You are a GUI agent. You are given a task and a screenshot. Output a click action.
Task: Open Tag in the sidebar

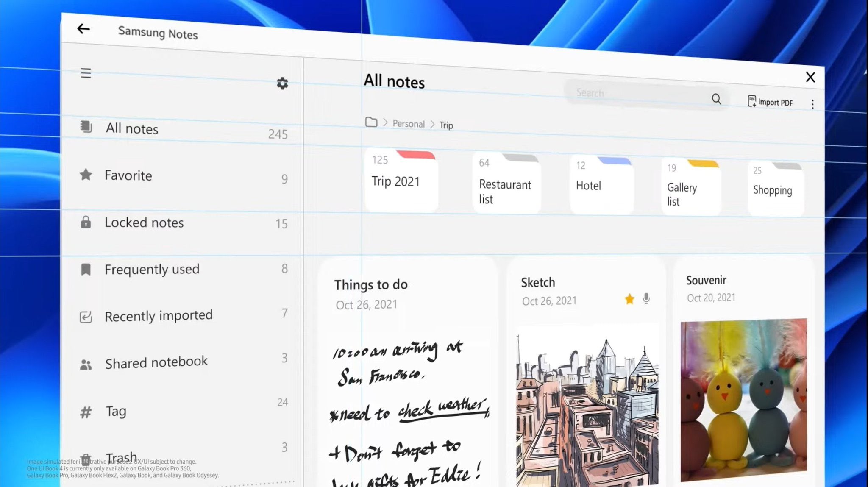coord(183,408)
